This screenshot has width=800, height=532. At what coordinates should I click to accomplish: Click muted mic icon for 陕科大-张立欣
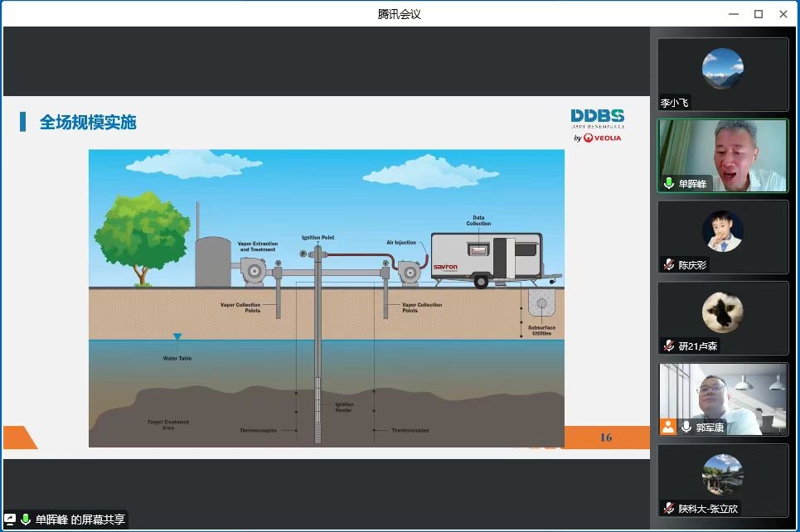click(x=669, y=508)
